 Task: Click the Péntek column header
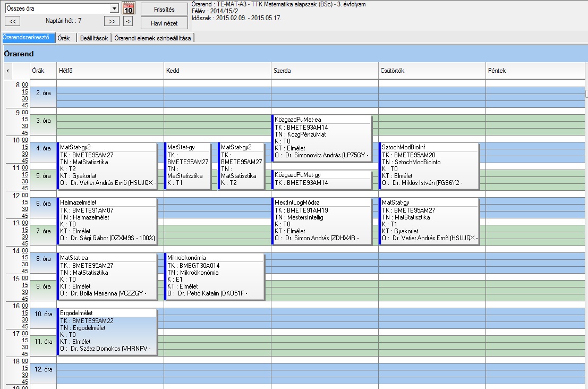click(535, 71)
